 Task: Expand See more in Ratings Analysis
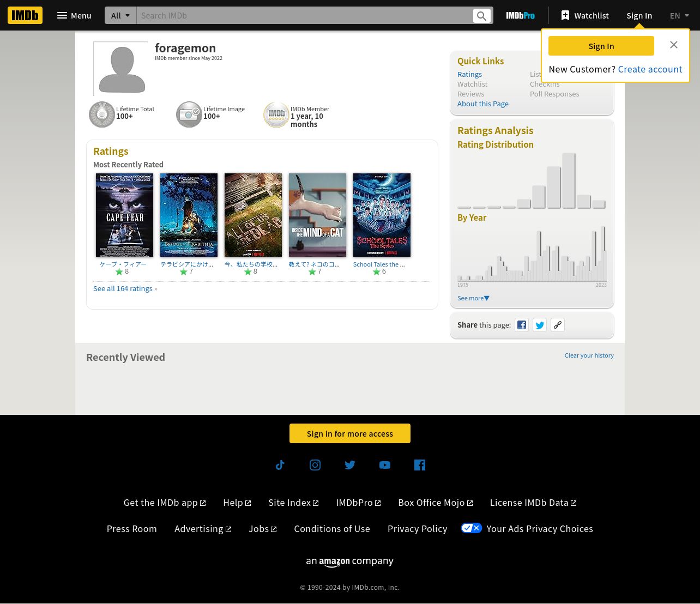(473, 298)
